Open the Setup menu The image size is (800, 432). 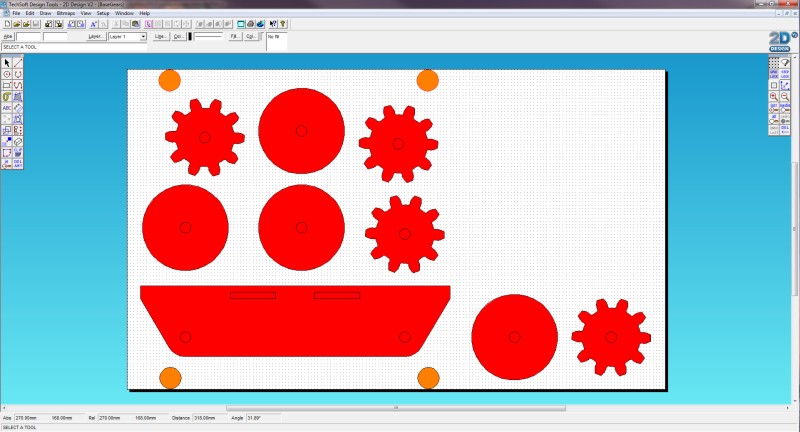[103, 13]
